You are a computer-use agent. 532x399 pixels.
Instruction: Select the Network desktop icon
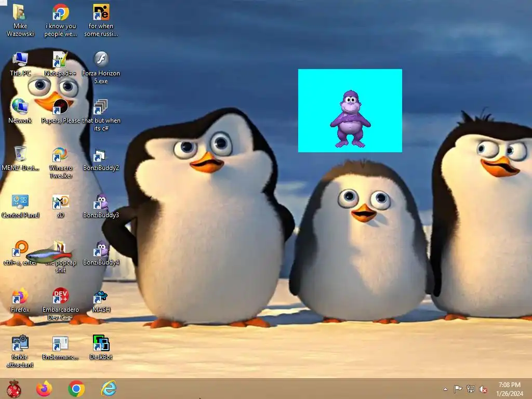[x=20, y=107]
